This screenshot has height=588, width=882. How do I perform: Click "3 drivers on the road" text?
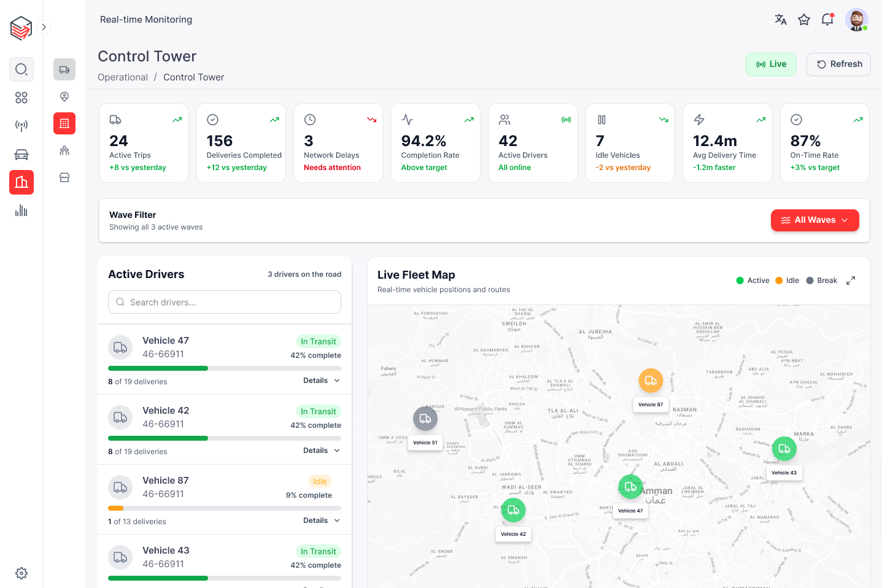304,274
